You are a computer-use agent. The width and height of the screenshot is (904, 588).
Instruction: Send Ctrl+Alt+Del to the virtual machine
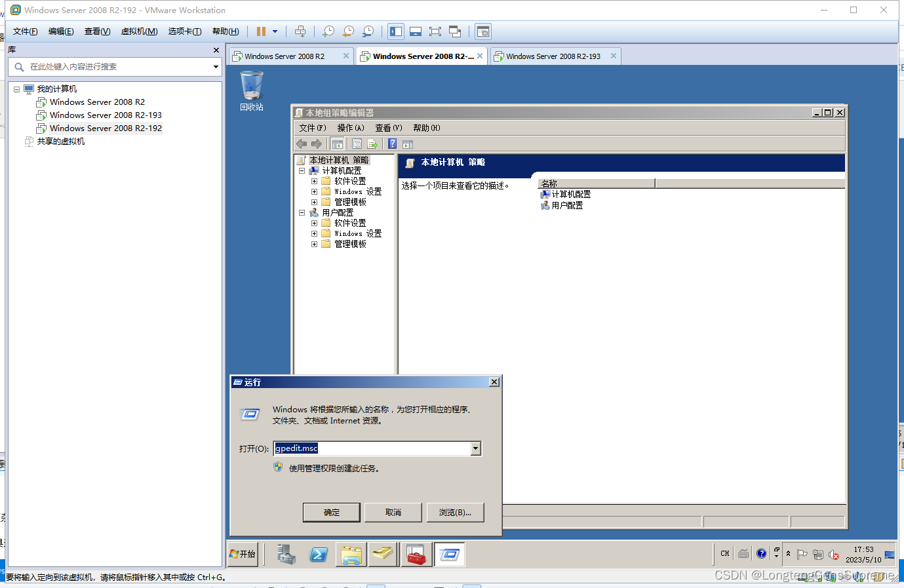(300, 31)
